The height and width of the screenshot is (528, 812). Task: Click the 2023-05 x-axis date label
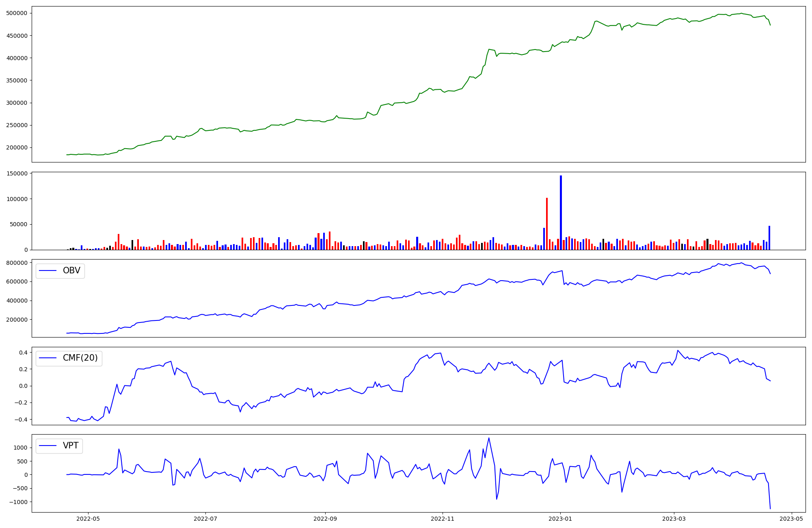tap(791, 519)
